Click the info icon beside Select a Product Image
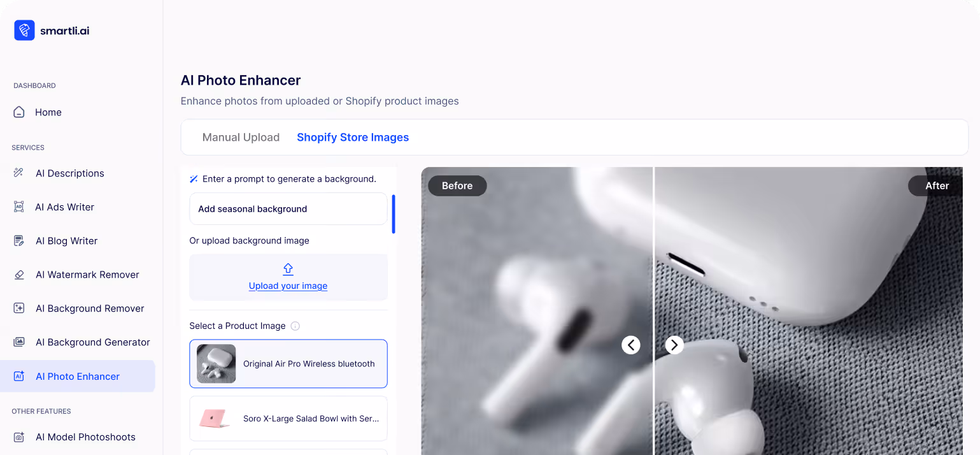This screenshot has height=455, width=980. pos(295,326)
